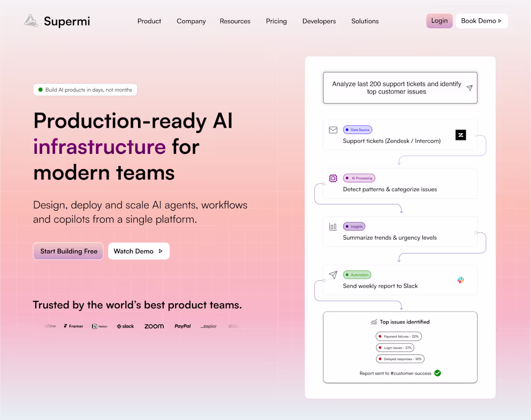Open the Product menu
The image size is (531, 420).
pyautogui.click(x=149, y=21)
